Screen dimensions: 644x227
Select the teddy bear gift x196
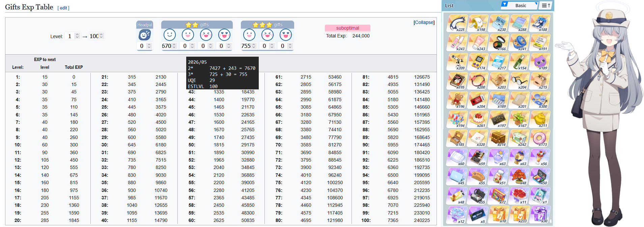coord(457,100)
